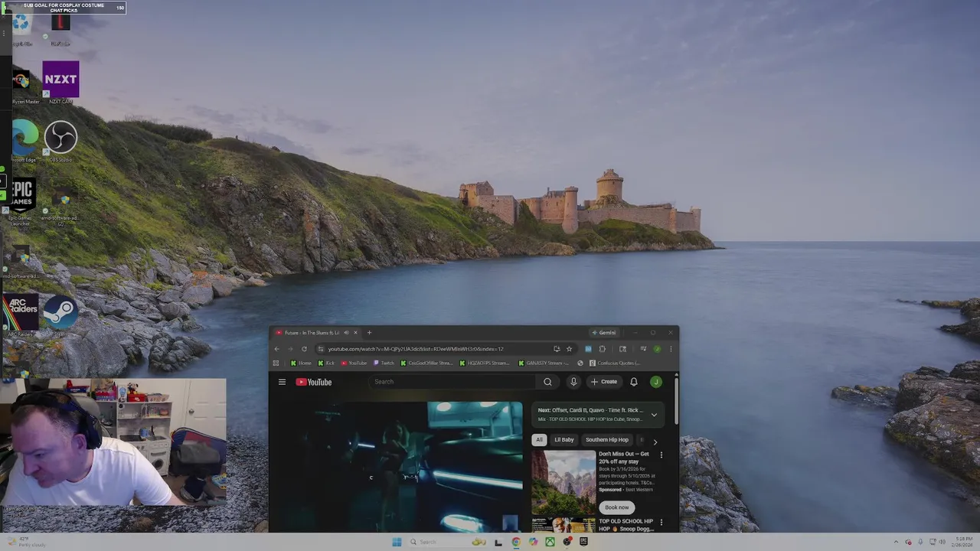Viewport: 980px width, 551px height.
Task: Open the Twitch bookmark
Action: coord(384,363)
